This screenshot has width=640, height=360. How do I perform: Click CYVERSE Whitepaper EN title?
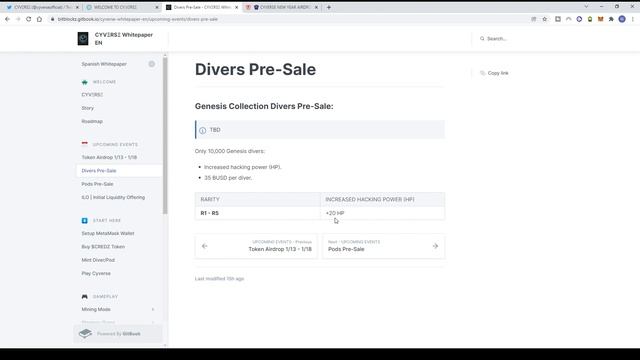[124, 39]
